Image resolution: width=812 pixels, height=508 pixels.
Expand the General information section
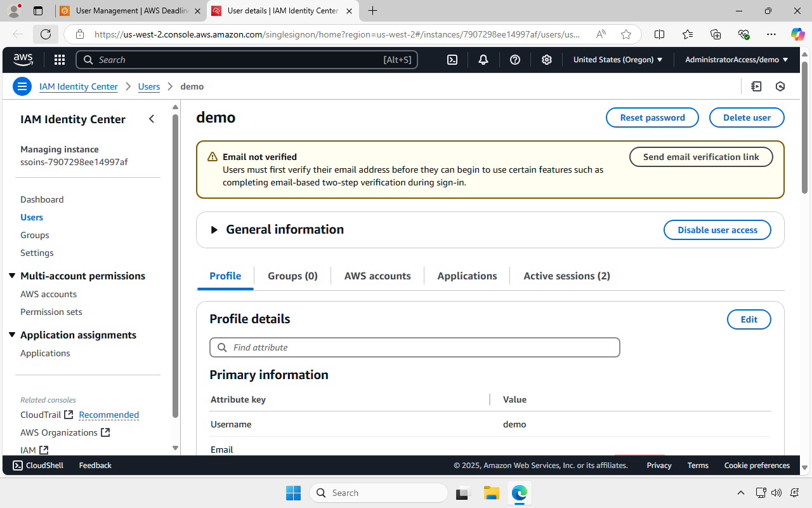(x=214, y=230)
